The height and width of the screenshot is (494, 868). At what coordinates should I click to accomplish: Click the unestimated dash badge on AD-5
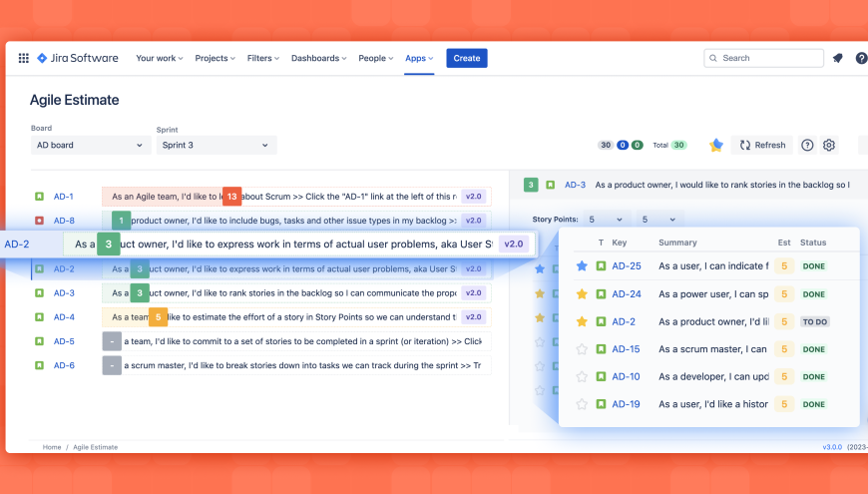click(x=112, y=341)
